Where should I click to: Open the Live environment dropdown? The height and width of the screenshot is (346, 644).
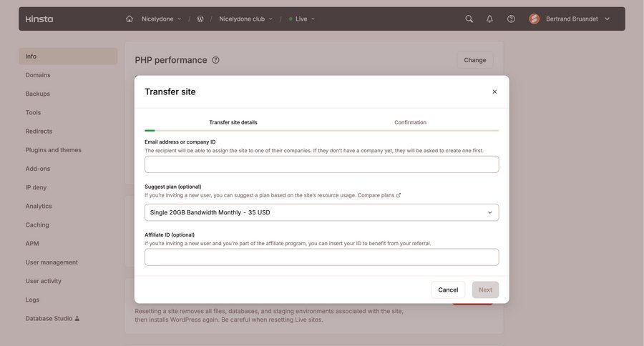[302, 19]
